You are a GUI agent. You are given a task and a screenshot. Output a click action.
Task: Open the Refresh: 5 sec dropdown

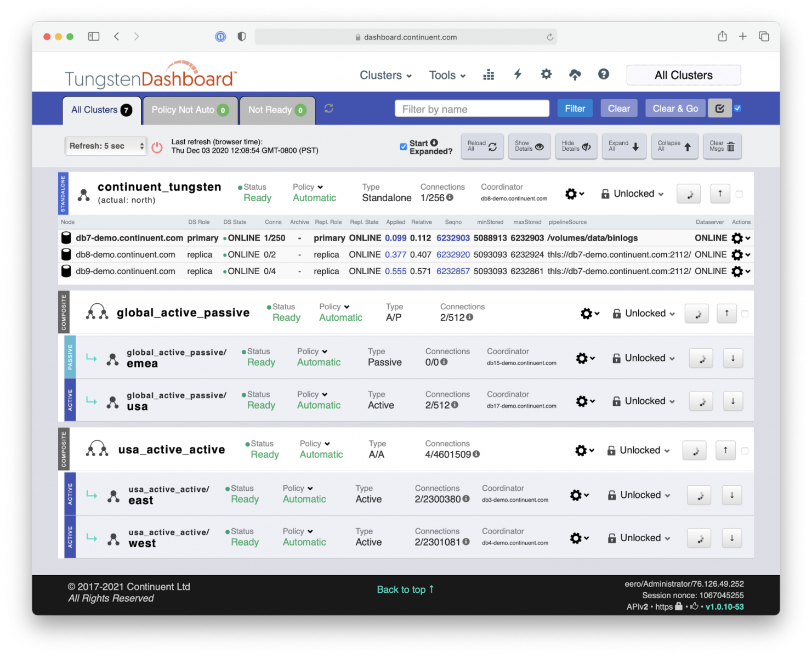point(106,146)
